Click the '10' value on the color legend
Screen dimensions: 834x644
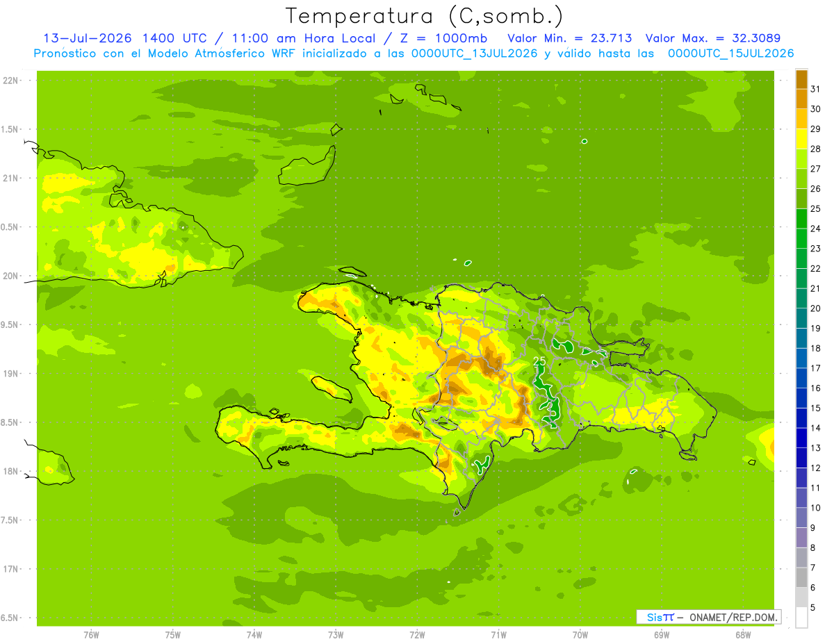coord(816,507)
